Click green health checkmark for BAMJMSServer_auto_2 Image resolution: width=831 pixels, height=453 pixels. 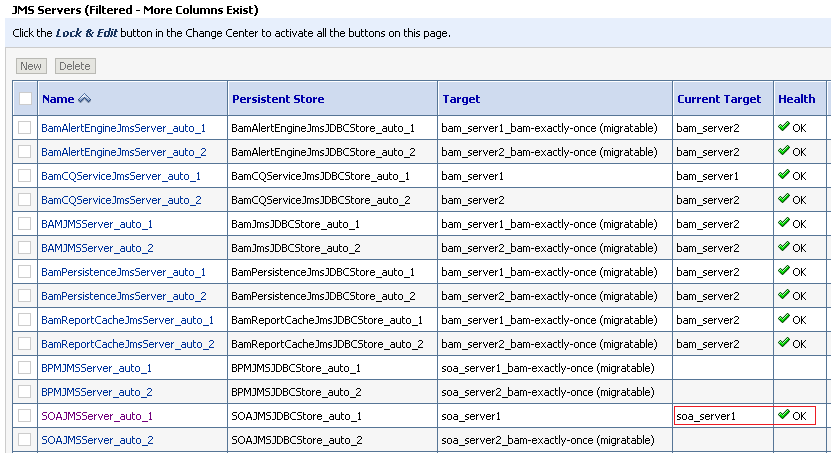784,248
